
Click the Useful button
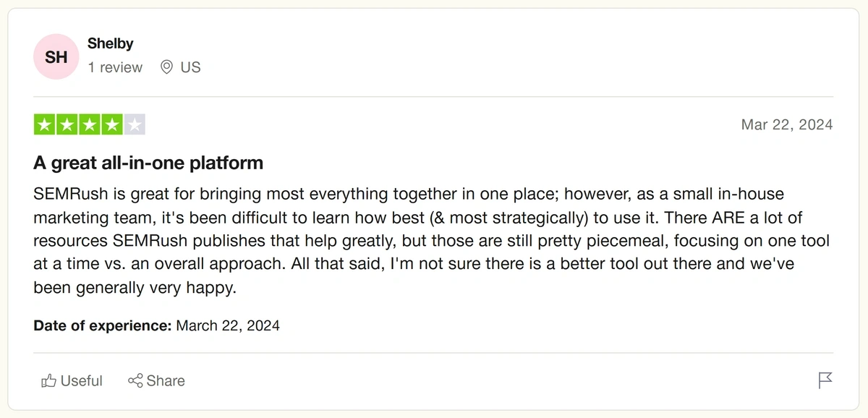click(72, 380)
